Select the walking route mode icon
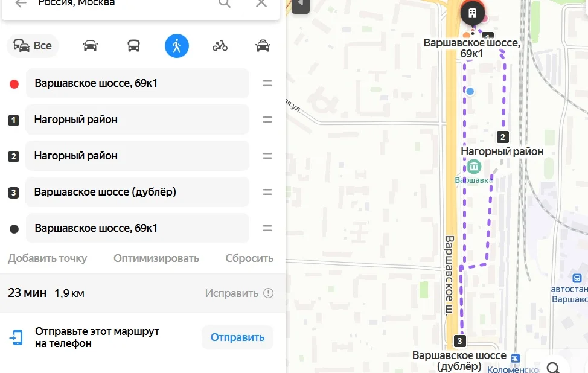The image size is (588, 373). tap(177, 46)
